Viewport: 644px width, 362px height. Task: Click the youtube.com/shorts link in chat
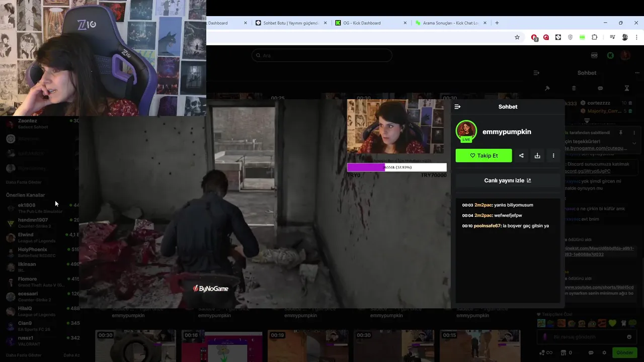pyautogui.click(x=598, y=288)
